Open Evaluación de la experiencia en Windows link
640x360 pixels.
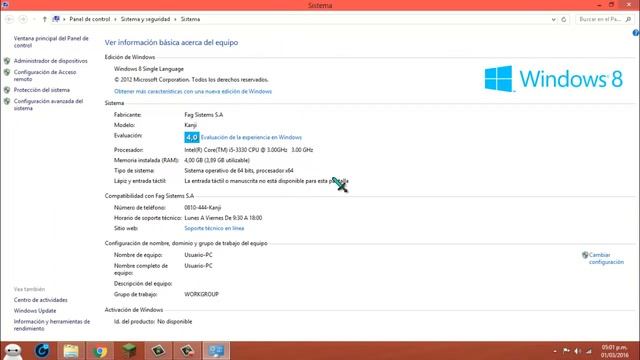[251, 138]
